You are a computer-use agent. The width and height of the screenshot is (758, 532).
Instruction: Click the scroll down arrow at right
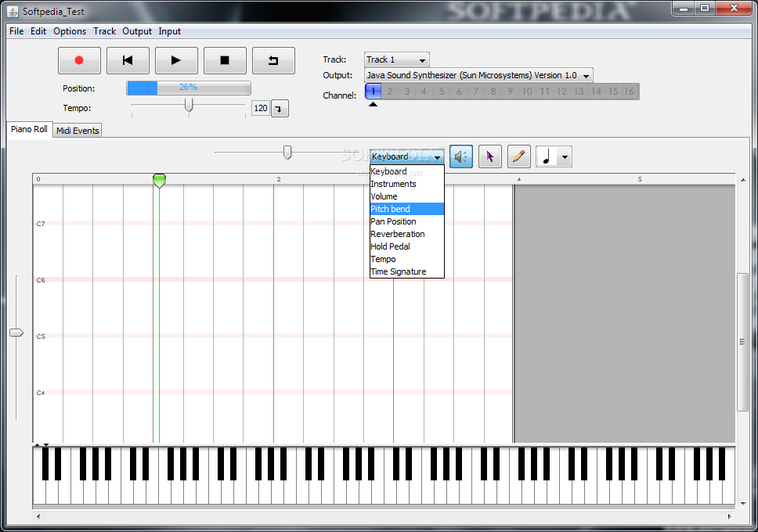point(743,504)
